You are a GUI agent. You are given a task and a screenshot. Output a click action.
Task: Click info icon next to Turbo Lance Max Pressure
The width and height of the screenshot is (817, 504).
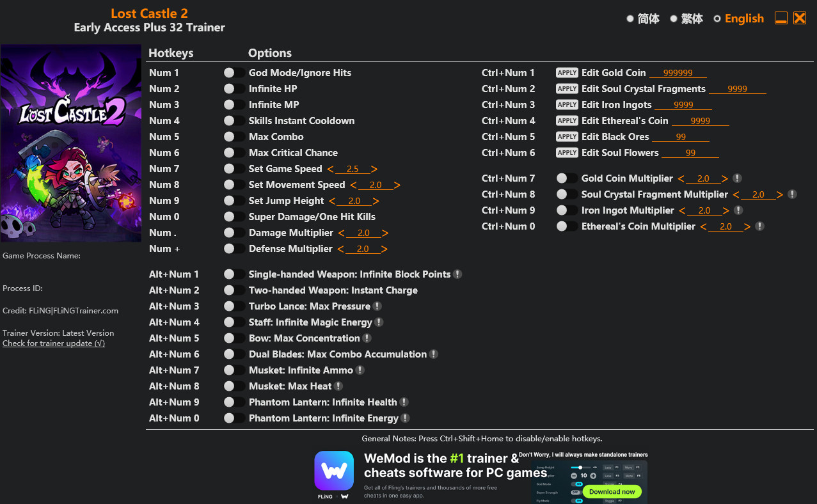point(377,306)
